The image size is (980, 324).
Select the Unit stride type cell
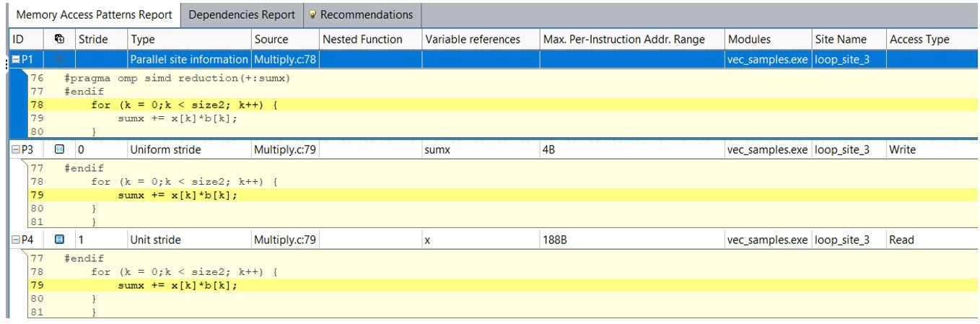coord(155,240)
